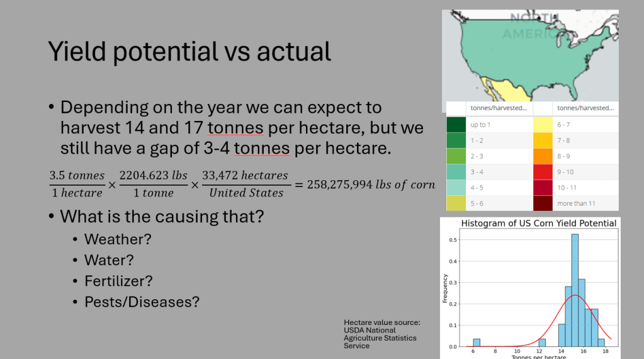
Task: Pick the teal "3 - 4" legend swatch
Action: click(x=456, y=172)
